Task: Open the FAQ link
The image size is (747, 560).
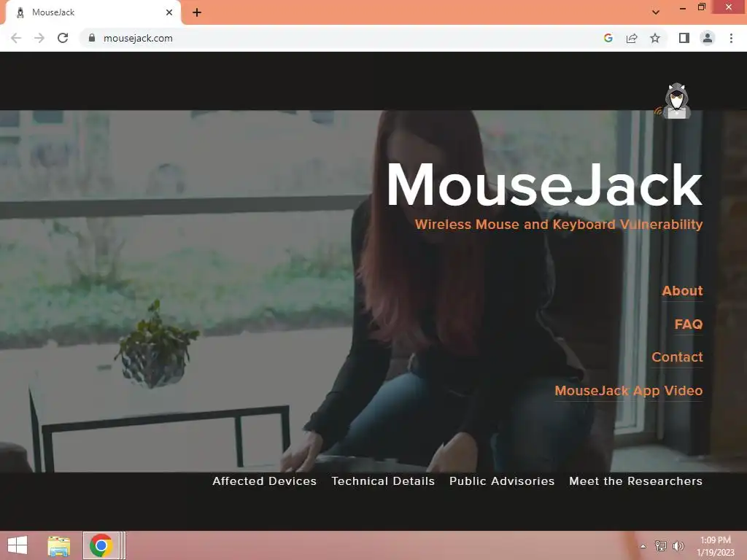Action: click(689, 324)
